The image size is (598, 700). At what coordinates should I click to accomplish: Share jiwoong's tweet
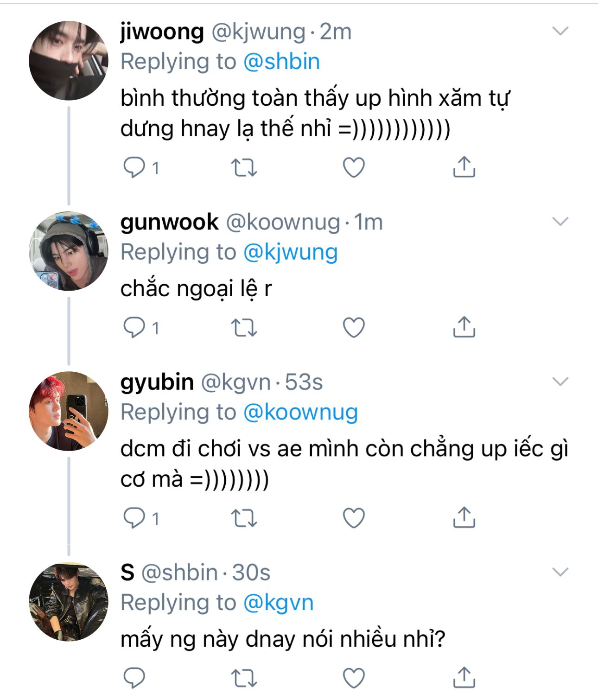[464, 167]
